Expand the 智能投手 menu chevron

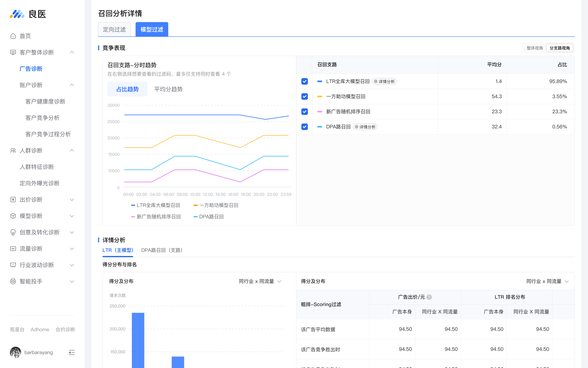[72, 281]
